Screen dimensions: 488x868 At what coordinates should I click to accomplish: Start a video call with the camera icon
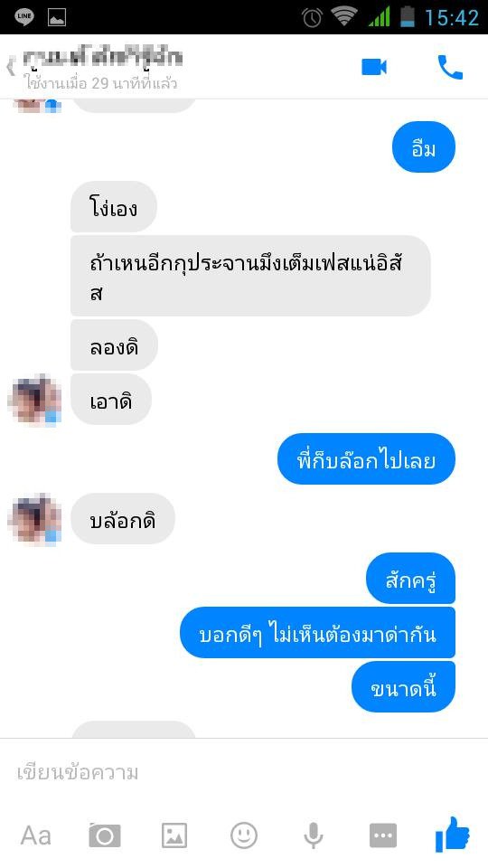374,67
